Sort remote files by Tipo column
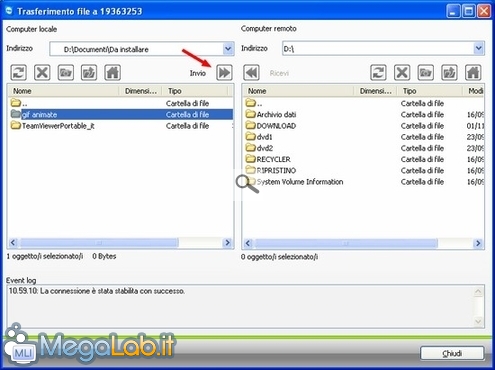495x370 pixels. tap(430, 91)
